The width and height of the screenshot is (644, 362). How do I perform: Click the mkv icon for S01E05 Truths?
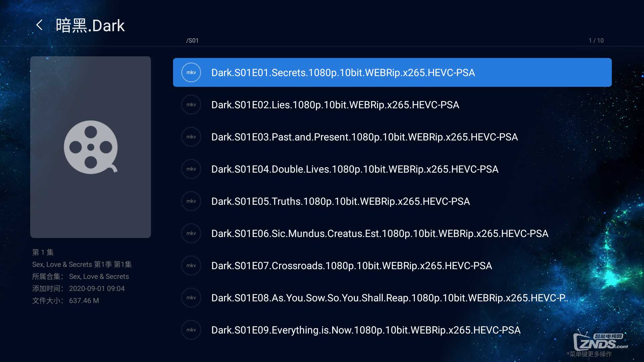191,201
